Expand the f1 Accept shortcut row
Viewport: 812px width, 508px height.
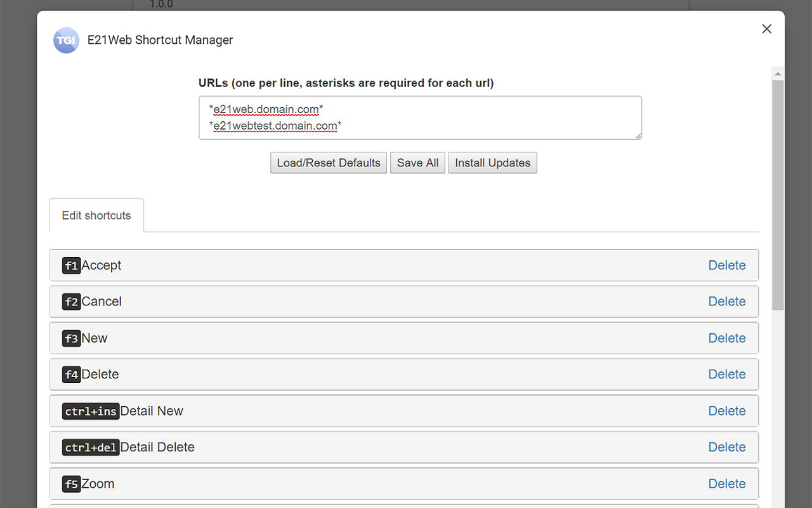click(x=403, y=265)
